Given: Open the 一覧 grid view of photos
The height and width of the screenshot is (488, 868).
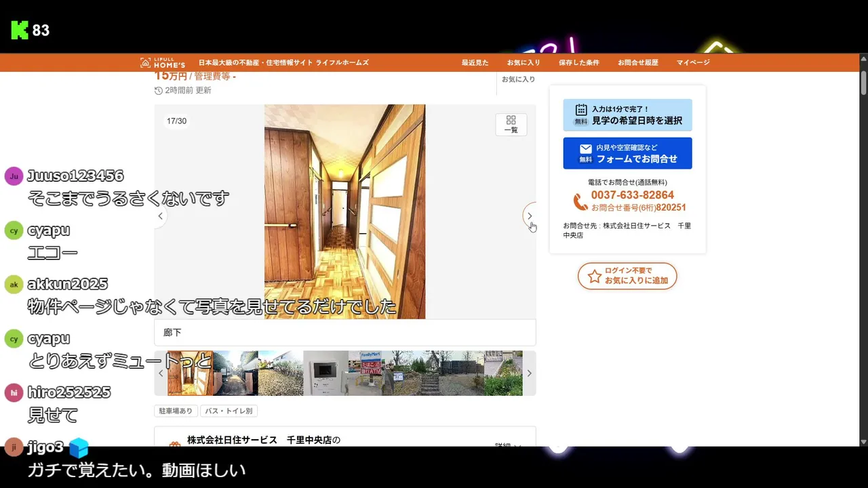Looking at the screenshot, I should pyautogui.click(x=511, y=124).
